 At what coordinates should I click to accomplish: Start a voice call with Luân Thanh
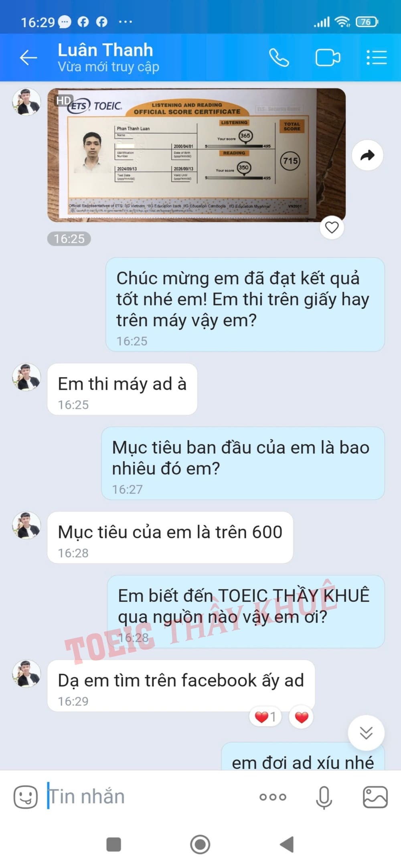tap(279, 57)
